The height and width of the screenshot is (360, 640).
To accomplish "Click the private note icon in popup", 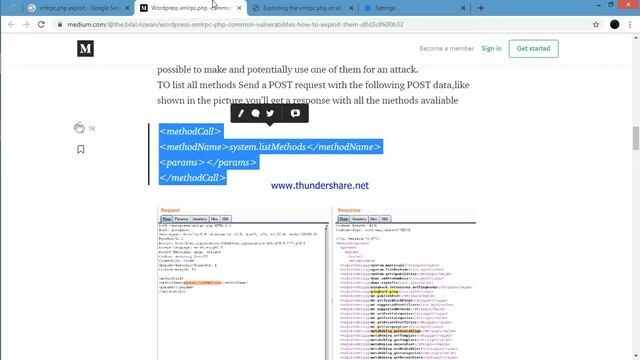I will click(x=295, y=113).
